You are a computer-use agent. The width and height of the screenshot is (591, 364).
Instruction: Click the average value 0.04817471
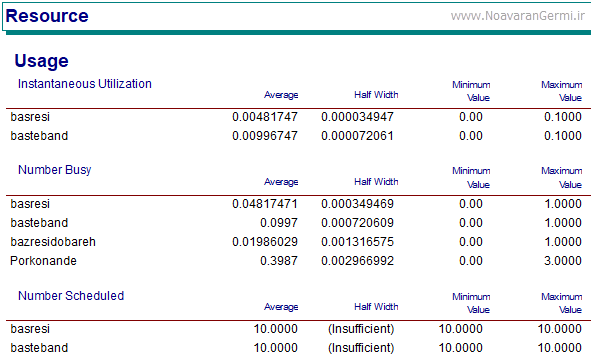[x=265, y=204]
